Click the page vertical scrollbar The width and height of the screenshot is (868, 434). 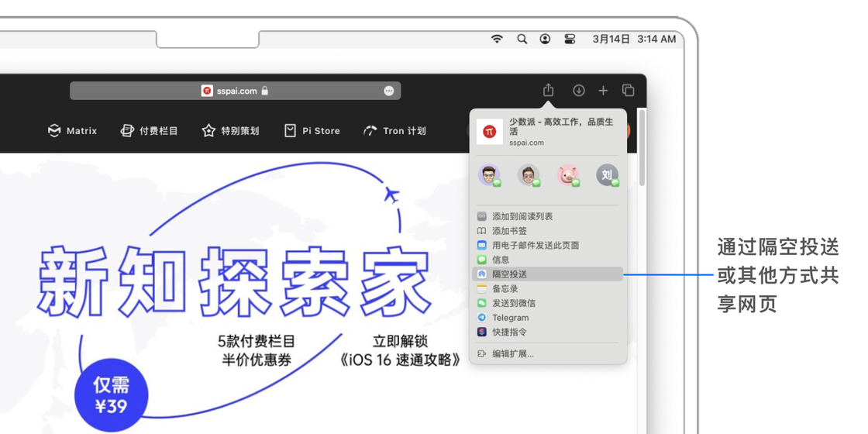coord(642,147)
